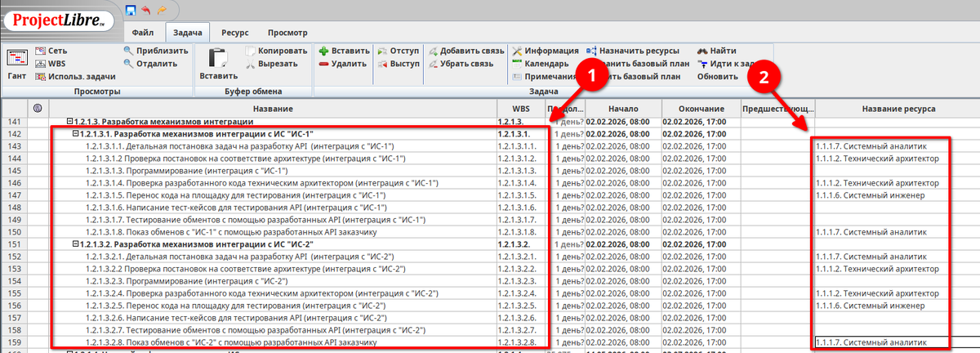Delete the task with Удалить
Image resolution: width=980 pixels, height=353 pixels.
click(x=342, y=63)
